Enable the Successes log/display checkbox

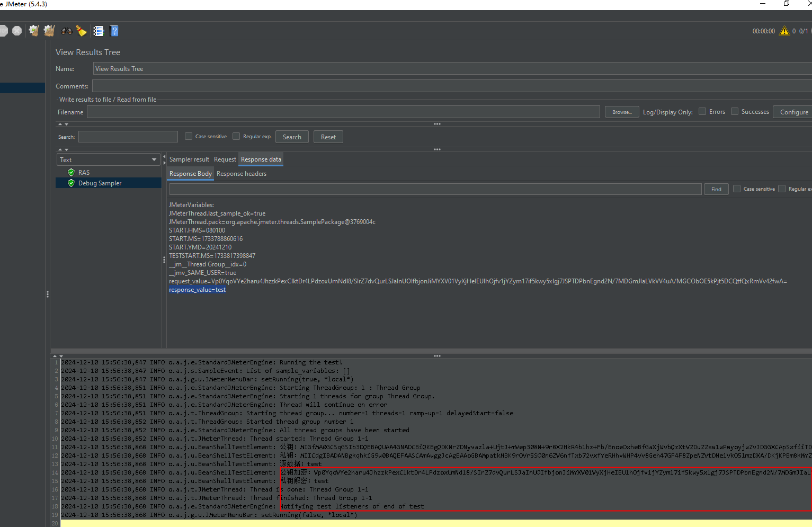pos(735,111)
